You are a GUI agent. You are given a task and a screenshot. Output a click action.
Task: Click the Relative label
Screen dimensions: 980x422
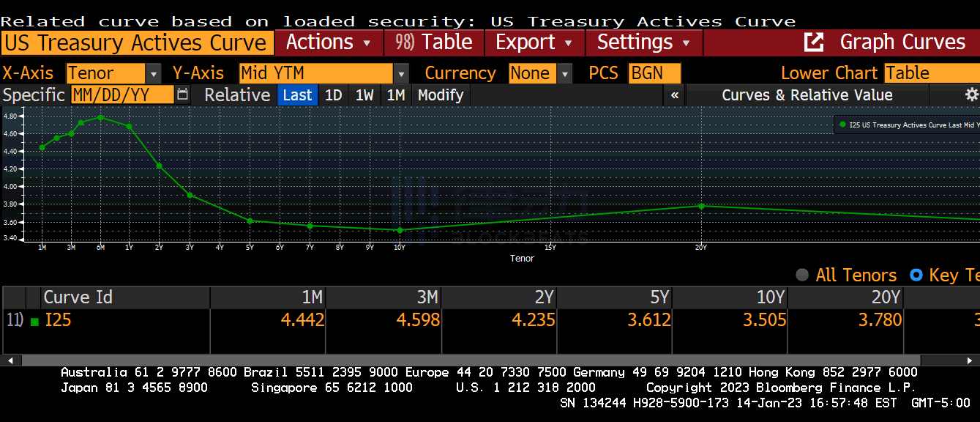(236, 95)
